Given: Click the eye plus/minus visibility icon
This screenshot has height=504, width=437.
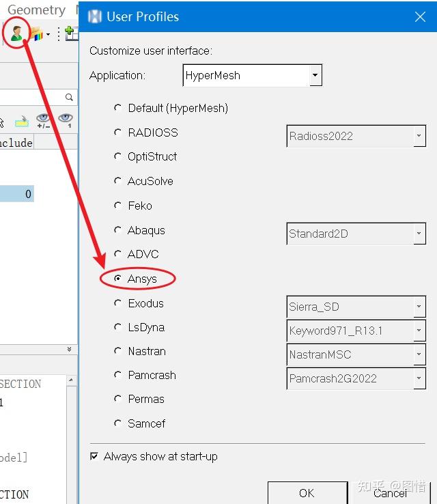Looking at the screenshot, I should pyautogui.click(x=44, y=121).
